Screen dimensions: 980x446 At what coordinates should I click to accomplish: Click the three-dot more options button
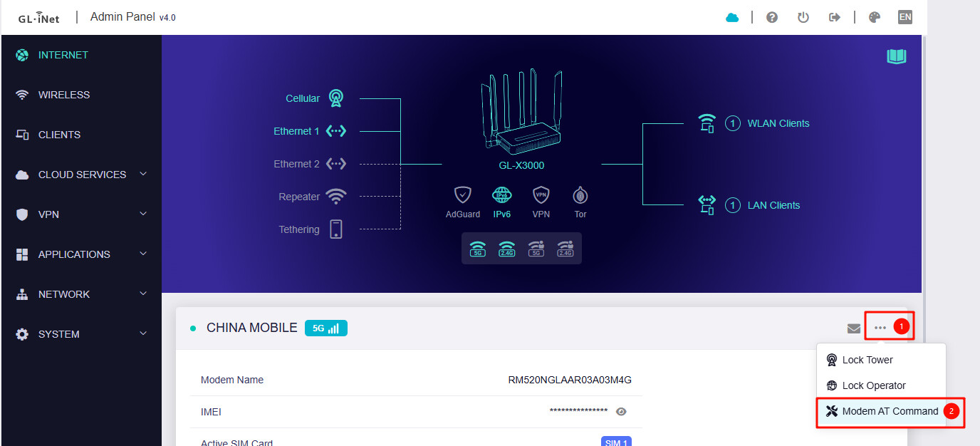pos(880,328)
